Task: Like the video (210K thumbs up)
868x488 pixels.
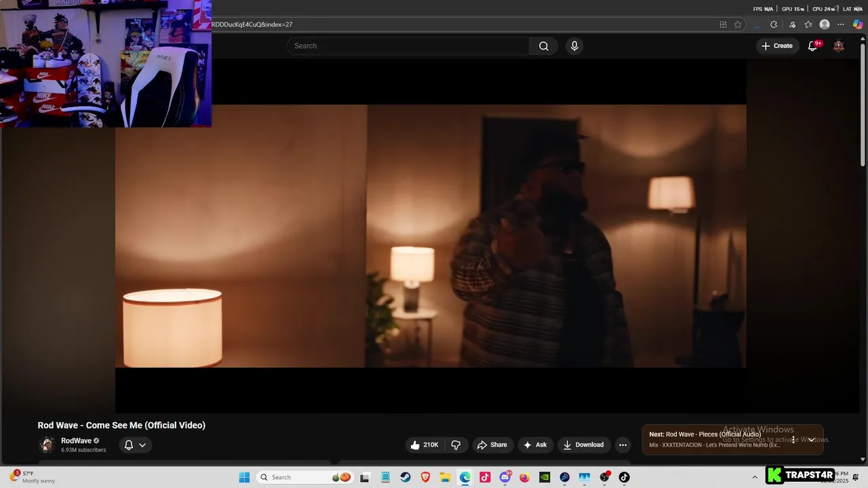Action: [425, 445]
